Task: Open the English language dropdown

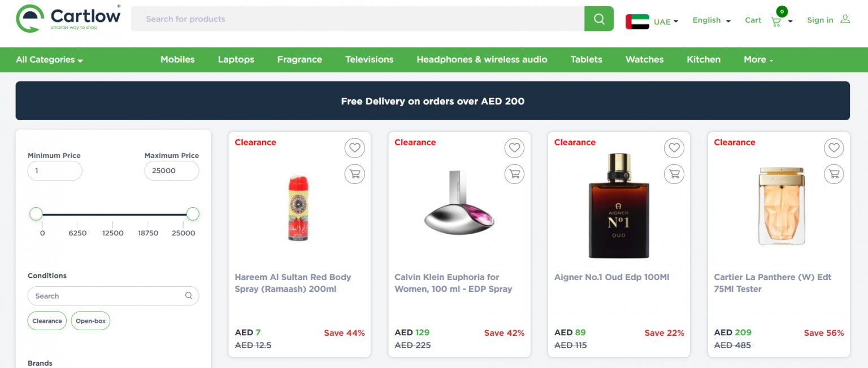Action: (x=710, y=20)
